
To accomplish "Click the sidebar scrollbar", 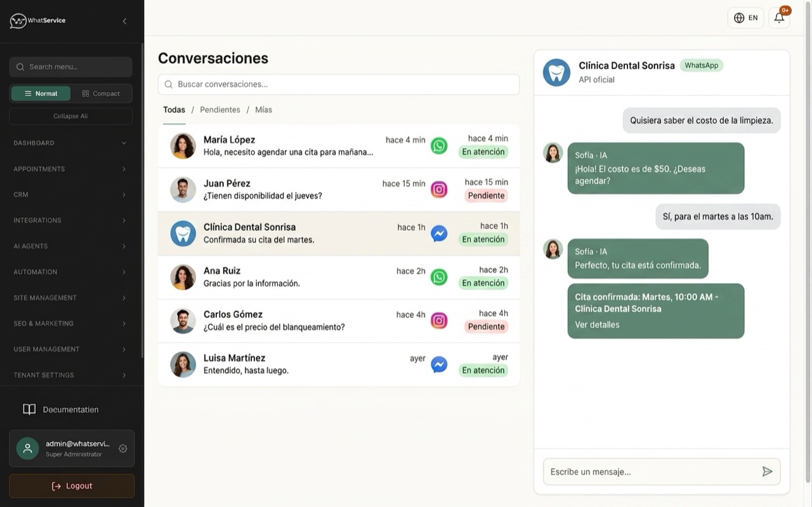I will click(142, 200).
